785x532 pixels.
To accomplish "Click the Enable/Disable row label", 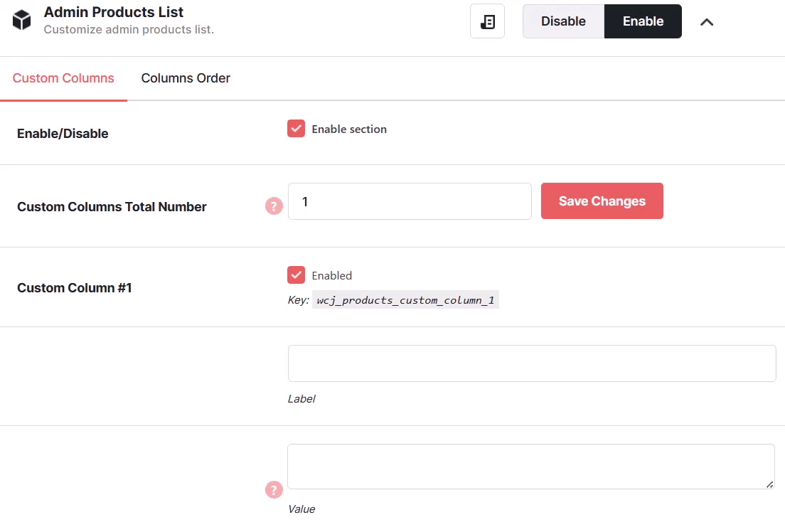I will (63, 134).
